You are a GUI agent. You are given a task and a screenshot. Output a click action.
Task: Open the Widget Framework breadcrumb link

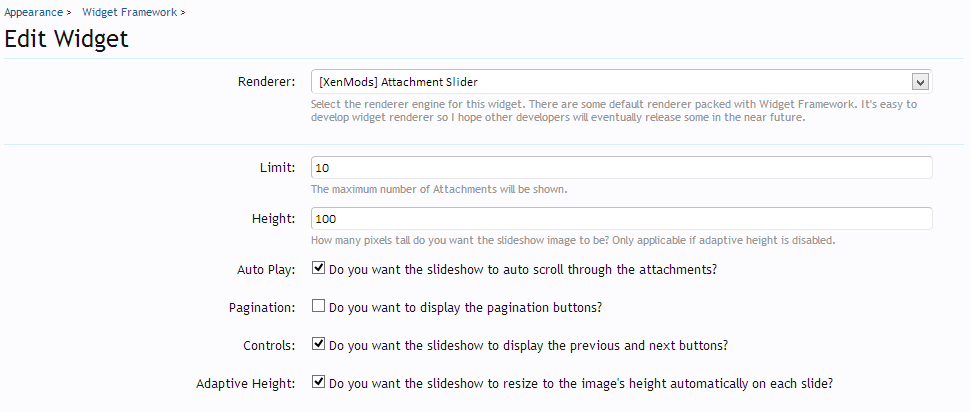click(x=129, y=12)
